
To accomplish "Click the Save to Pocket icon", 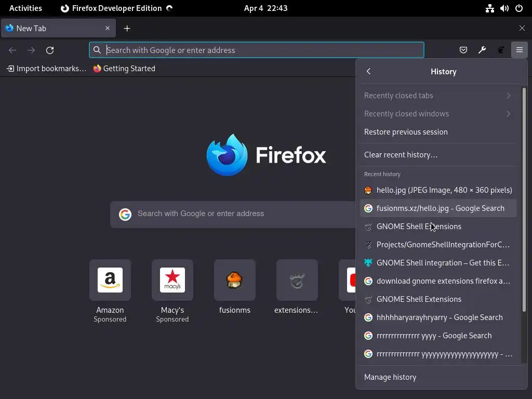I will coord(463,50).
